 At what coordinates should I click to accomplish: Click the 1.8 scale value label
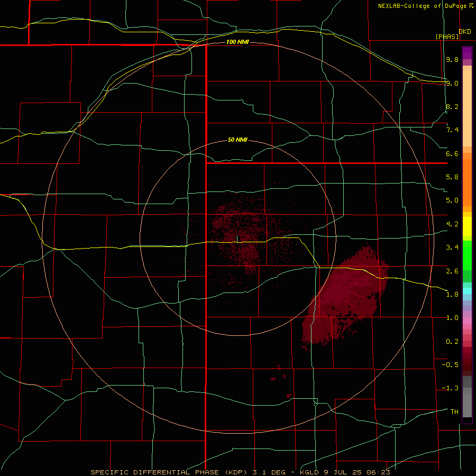[452, 295]
